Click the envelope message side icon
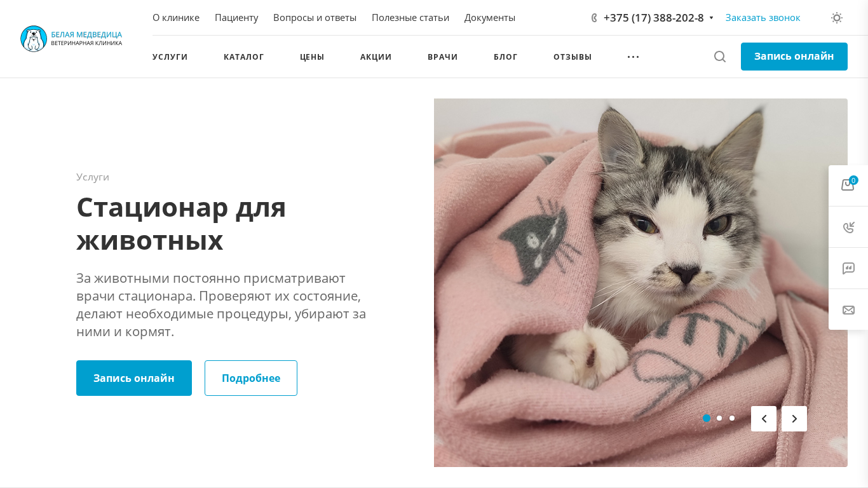This screenshot has width=868, height=488. click(x=848, y=309)
